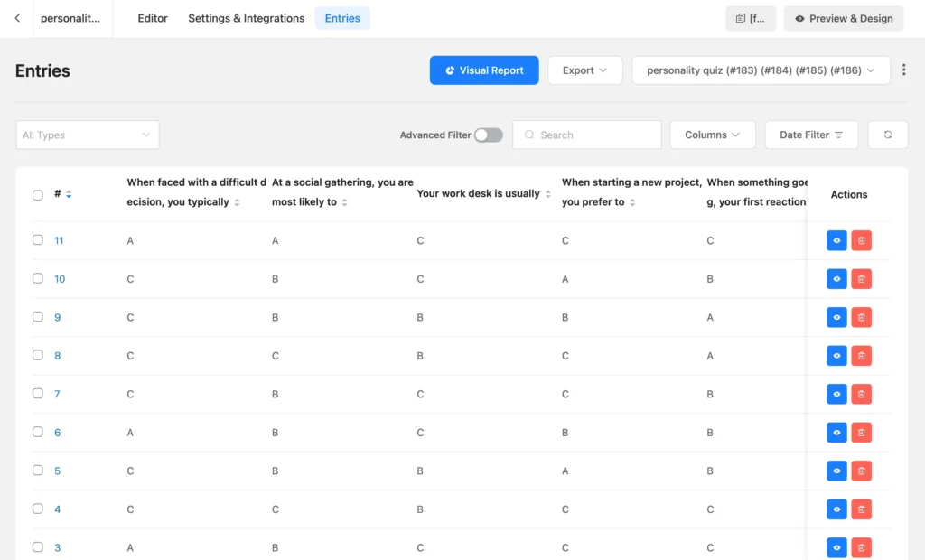Select the checkbox for entry 10

pos(38,278)
